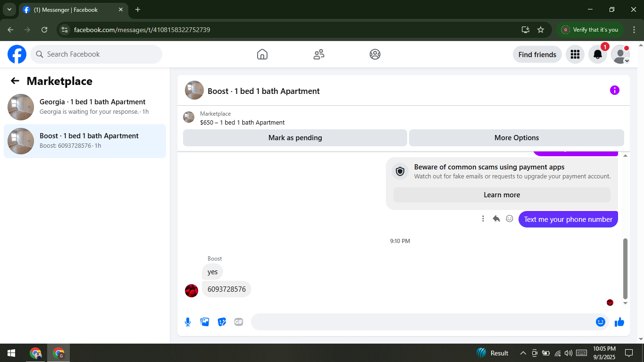The width and height of the screenshot is (644, 362).
Task: Click the Result taskbar widget
Action: tap(493, 353)
